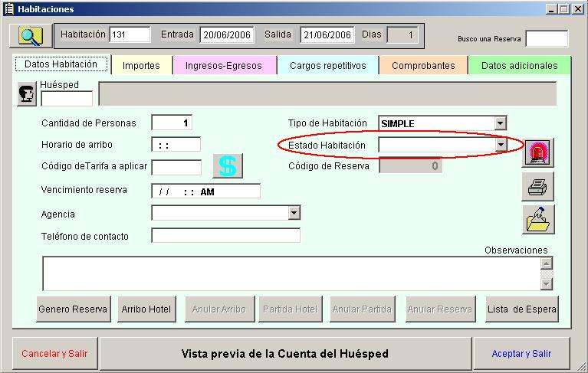
Task: Switch to the Importes tab
Action: tap(141, 66)
